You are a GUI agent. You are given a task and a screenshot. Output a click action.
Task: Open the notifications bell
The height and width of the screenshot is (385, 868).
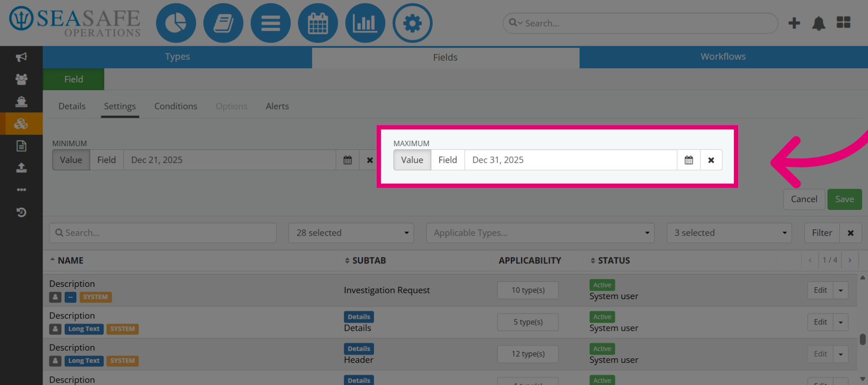pyautogui.click(x=819, y=23)
